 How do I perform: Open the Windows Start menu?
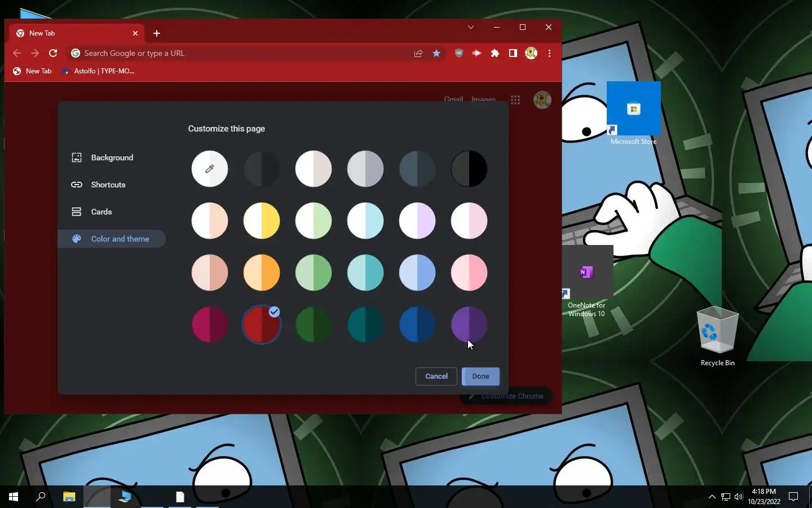[x=14, y=497]
